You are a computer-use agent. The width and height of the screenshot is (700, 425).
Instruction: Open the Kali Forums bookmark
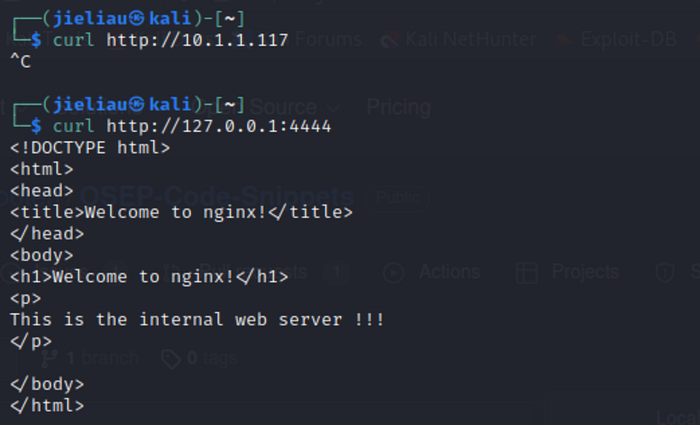[328, 40]
